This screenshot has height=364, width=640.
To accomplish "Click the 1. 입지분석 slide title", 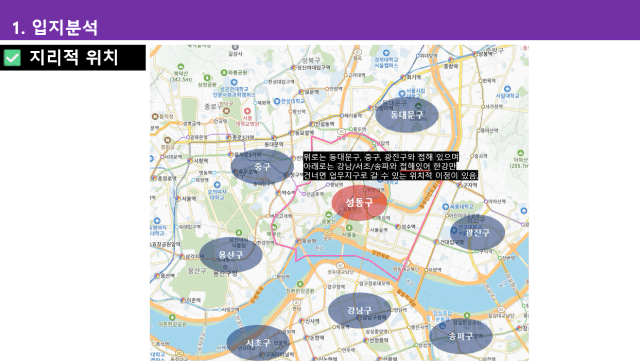I will click(55, 27).
